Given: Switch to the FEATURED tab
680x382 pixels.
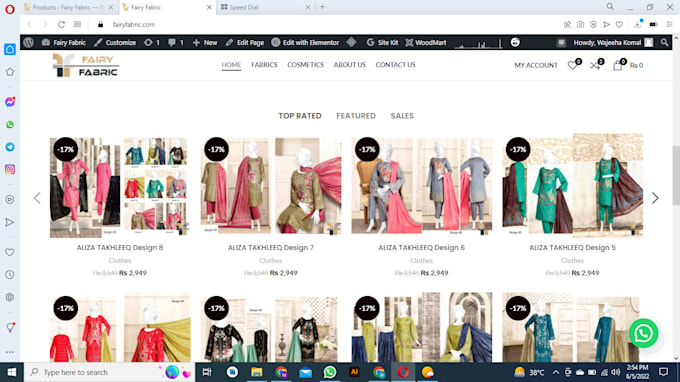Looking at the screenshot, I should click(356, 116).
